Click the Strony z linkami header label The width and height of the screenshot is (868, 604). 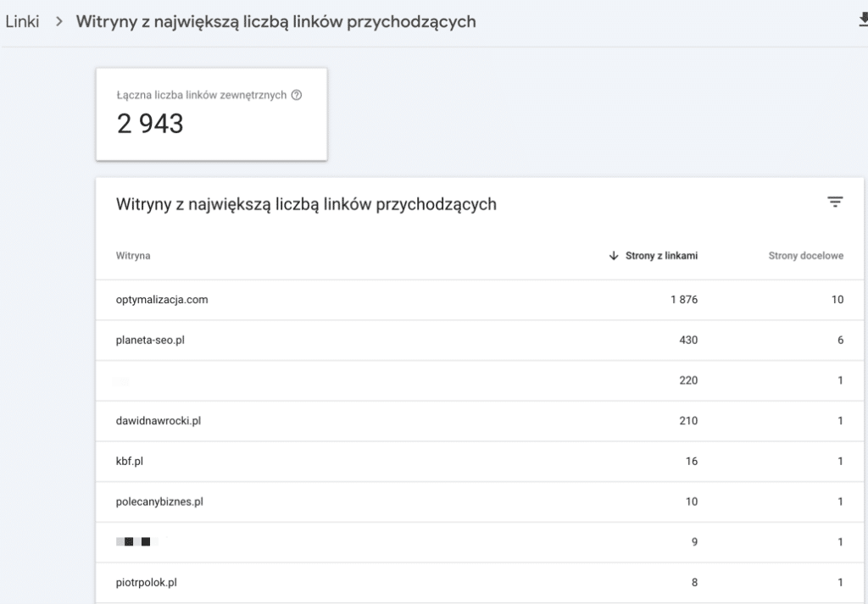661,256
